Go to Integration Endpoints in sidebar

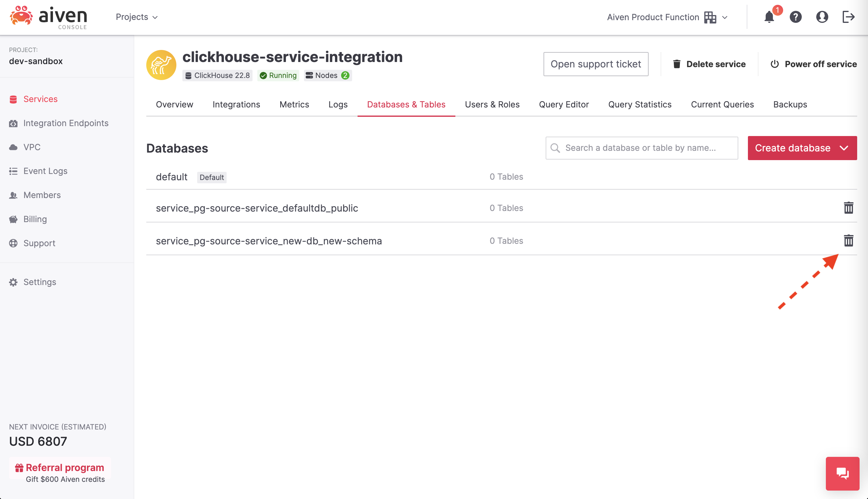pyautogui.click(x=66, y=123)
